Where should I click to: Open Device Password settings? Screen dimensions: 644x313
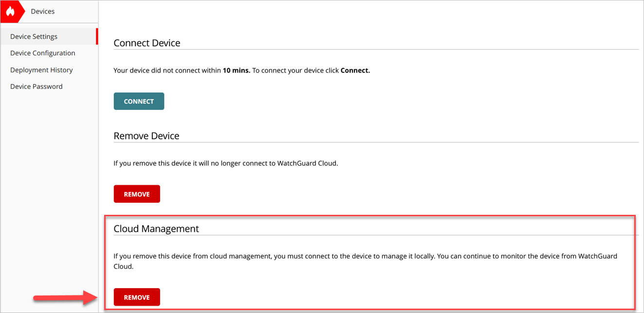(x=36, y=86)
